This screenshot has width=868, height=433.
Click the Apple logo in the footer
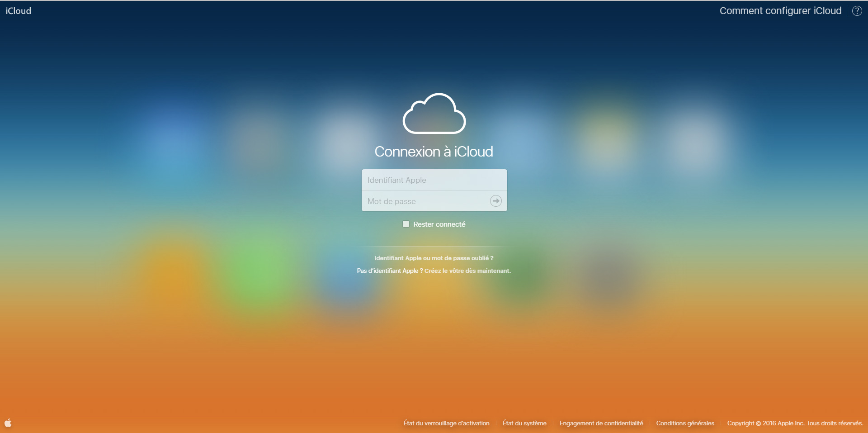pyautogui.click(x=8, y=423)
